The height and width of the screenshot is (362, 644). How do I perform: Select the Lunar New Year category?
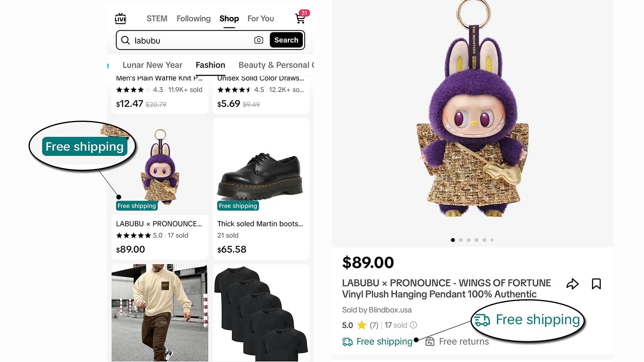pyautogui.click(x=152, y=65)
